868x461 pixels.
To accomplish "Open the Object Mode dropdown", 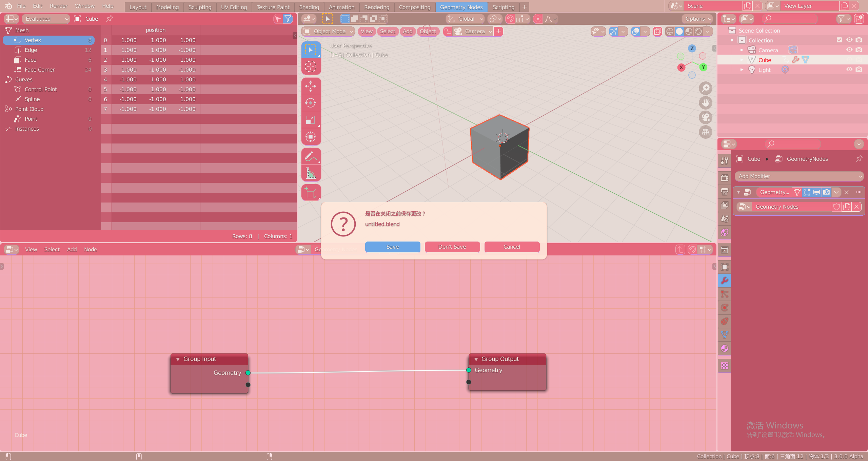I will tap(328, 32).
